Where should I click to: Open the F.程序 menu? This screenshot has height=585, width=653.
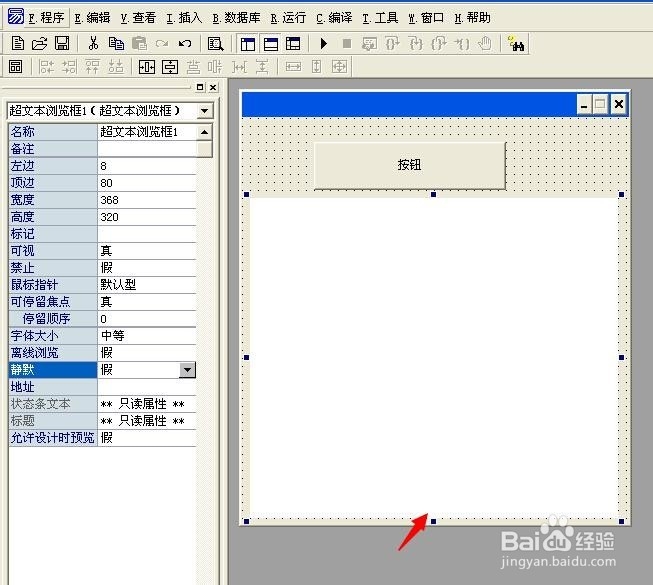click(x=46, y=18)
